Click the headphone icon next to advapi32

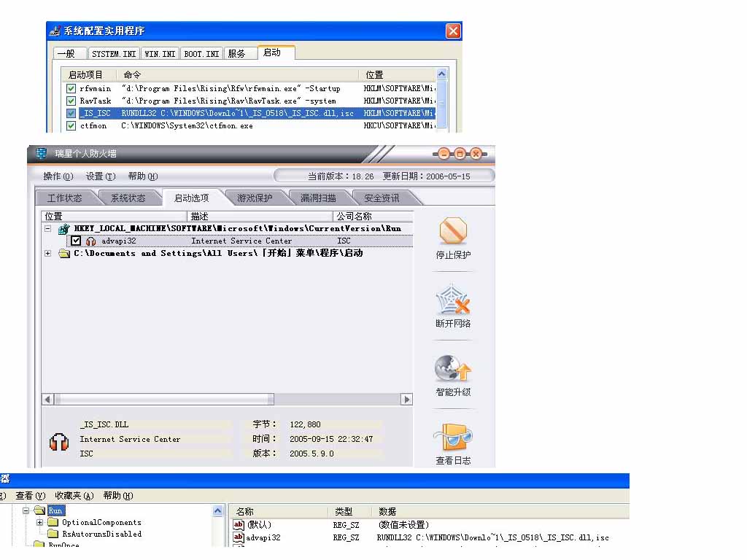(x=90, y=241)
